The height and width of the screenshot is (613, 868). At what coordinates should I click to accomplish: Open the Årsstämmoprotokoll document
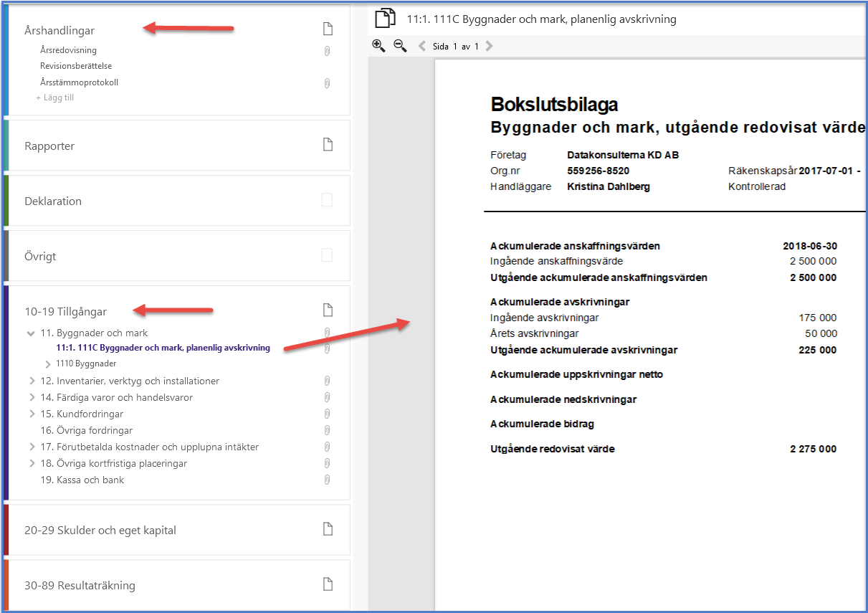coord(79,82)
